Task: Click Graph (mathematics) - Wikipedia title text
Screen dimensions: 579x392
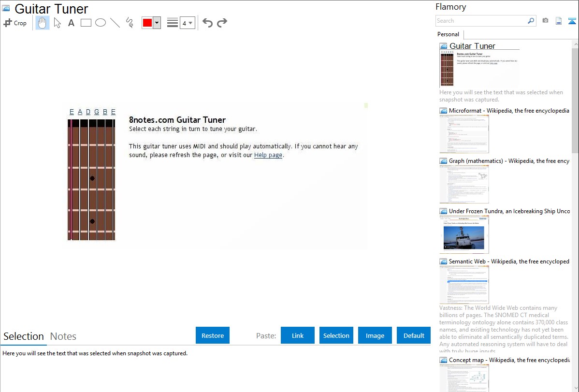Action: 509,161
